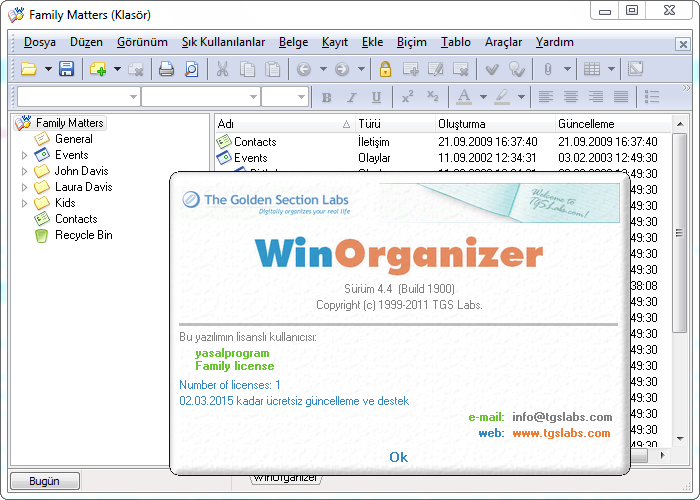Expand the John Davis folder

(x=25, y=172)
